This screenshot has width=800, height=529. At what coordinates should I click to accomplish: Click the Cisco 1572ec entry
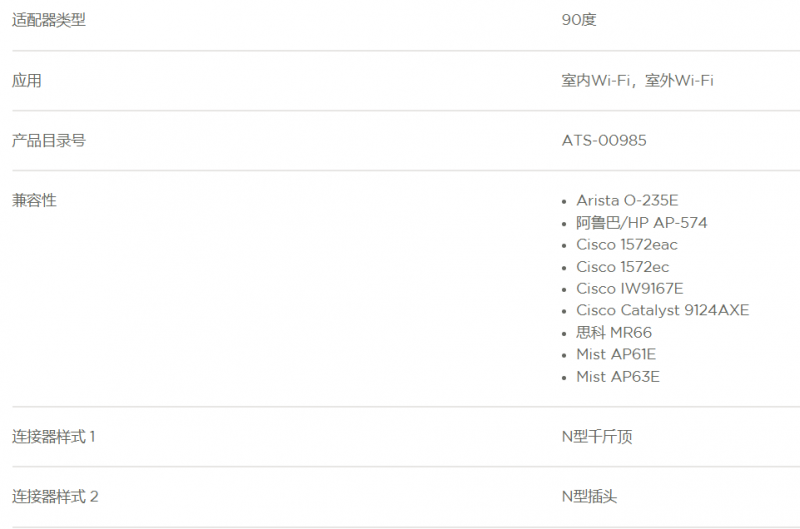click(x=622, y=267)
